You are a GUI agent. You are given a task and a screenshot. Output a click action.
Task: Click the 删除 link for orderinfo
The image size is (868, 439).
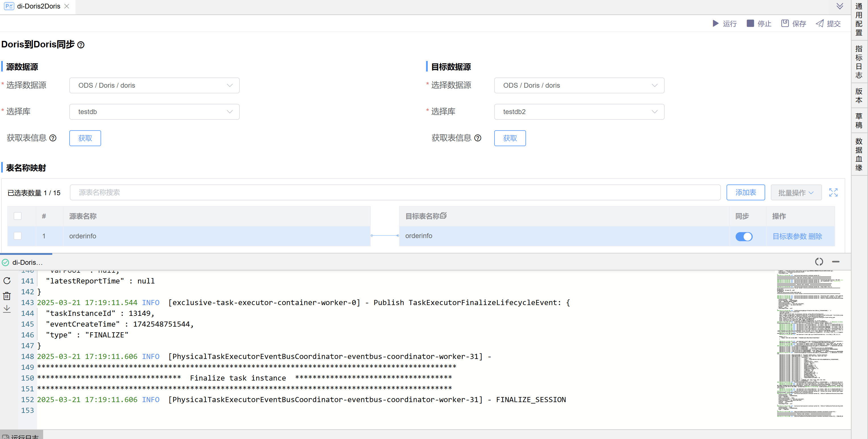coord(815,236)
